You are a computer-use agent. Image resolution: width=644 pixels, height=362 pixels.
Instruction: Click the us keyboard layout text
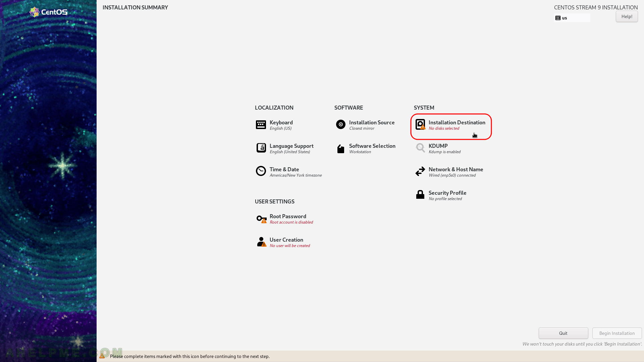[565, 18]
